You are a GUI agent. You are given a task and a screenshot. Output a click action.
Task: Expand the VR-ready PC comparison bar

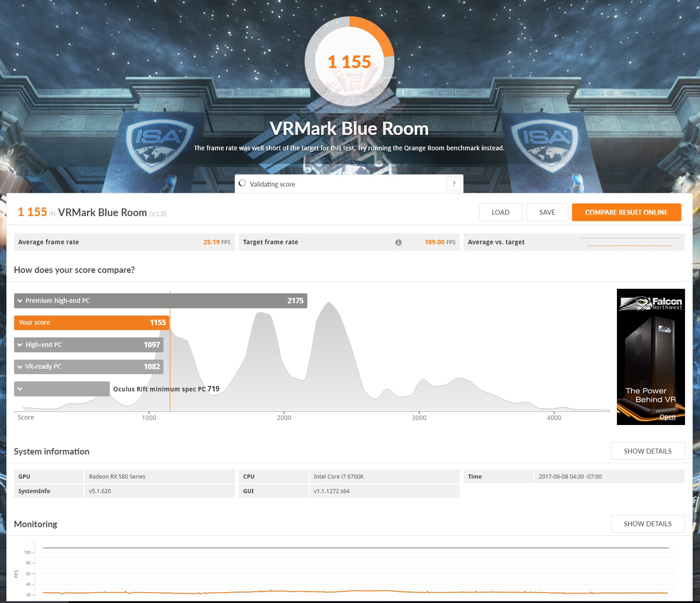[x=20, y=366]
